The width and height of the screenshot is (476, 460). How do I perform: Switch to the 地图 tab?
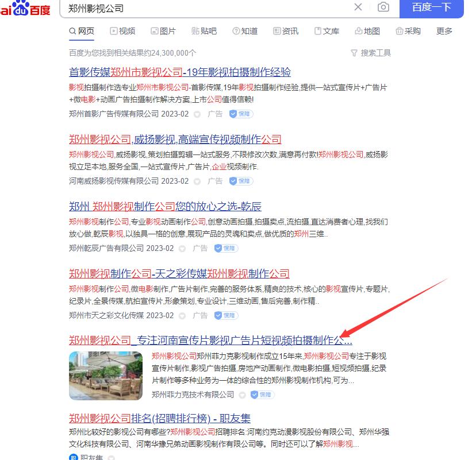(367, 31)
